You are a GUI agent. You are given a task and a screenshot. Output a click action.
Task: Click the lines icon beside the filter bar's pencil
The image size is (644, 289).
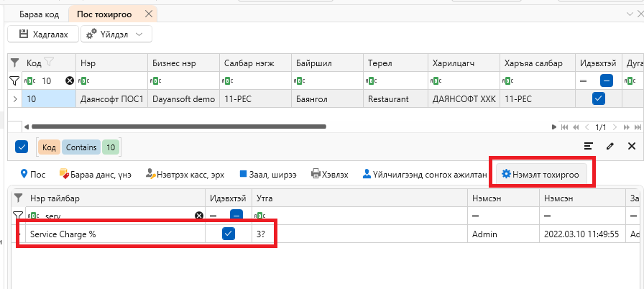click(589, 146)
